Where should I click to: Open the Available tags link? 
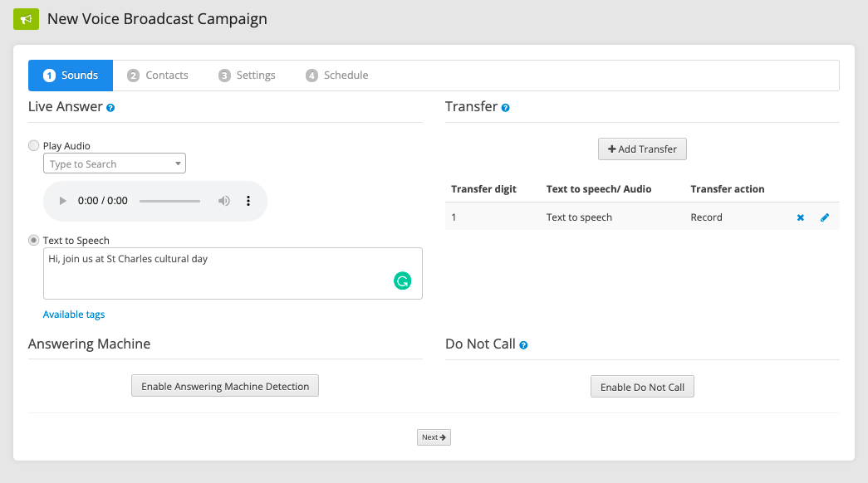click(73, 314)
